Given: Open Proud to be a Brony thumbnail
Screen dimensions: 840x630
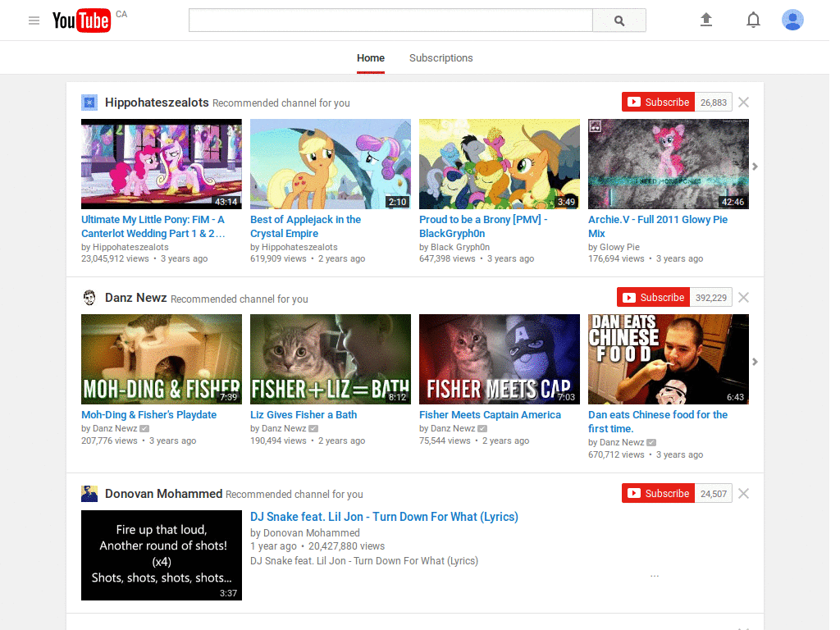Looking at the screenshot, I should point(500,164).
